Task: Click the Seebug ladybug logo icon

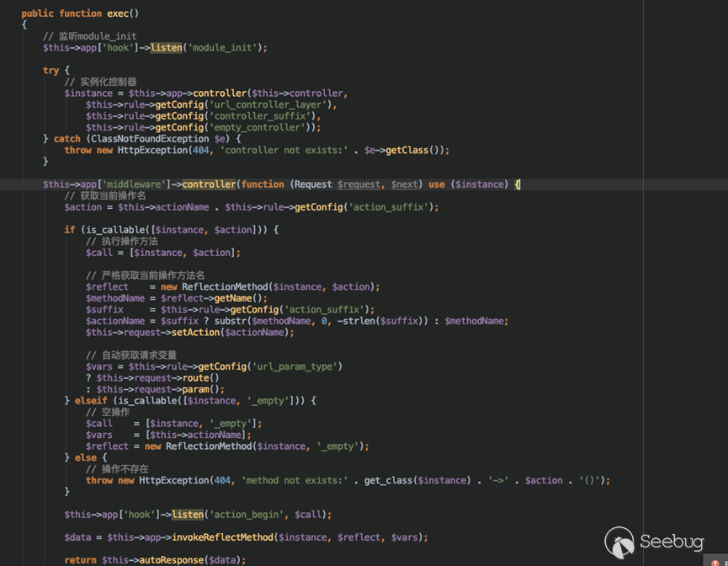Action: 619,542
